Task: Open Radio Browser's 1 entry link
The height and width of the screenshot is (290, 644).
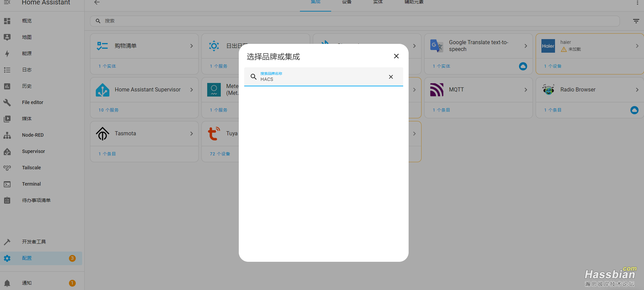Action: pos(553,110)
